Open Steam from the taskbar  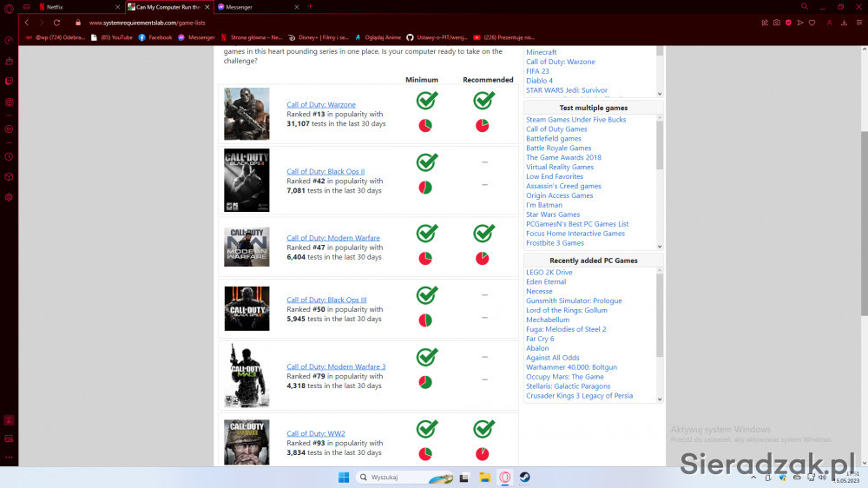[525, 477]
